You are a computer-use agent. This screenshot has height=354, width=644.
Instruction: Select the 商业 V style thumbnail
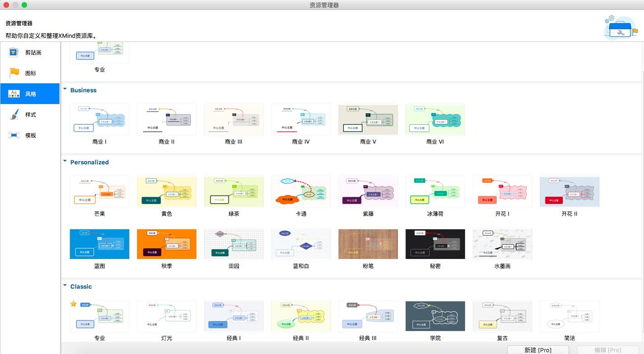pos(368,120)
